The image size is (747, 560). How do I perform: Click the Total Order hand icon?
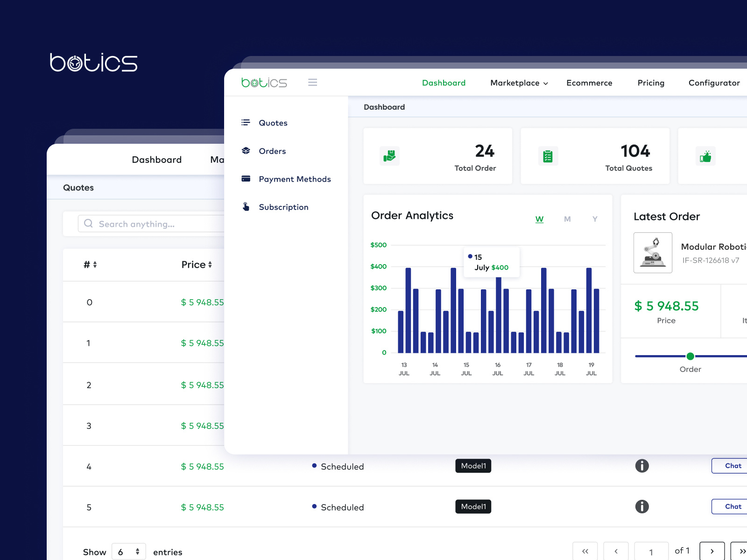390,156
